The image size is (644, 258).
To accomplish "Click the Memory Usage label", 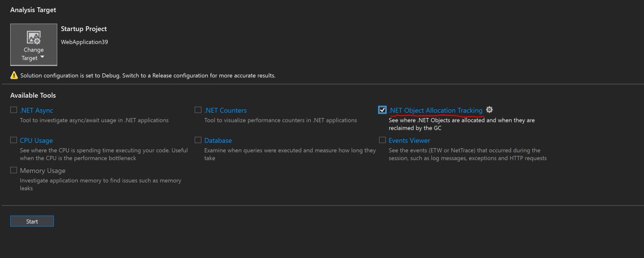I will pyautogui.click(x=43, y=170).
